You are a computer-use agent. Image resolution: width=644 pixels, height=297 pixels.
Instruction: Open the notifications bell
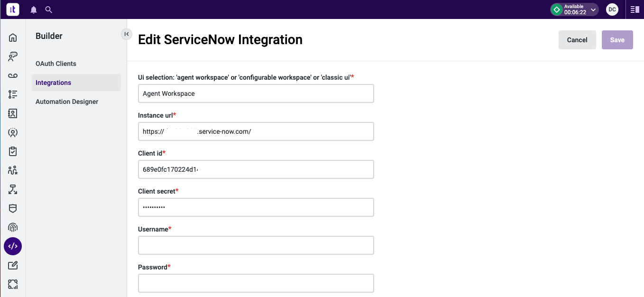pyautogui.click(x=33, y=9)
